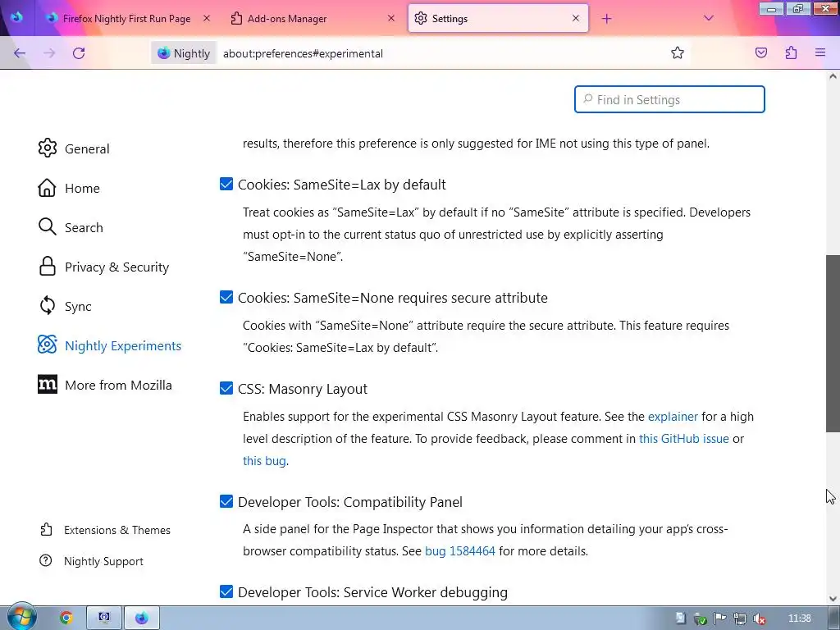Open Nightly Support link in sidebar
The image size is (840, 630).
coord(103,561)
